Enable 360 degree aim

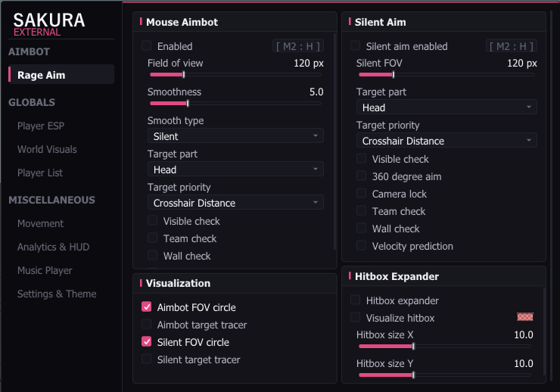pos(361,176)
